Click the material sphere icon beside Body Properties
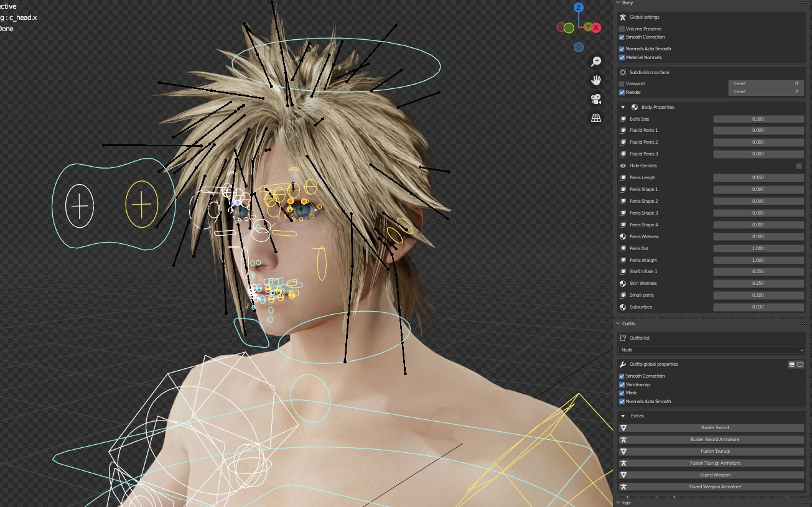The height and width of the screenshot is (507, 812). pyautogui.click(x=634, y=107)
